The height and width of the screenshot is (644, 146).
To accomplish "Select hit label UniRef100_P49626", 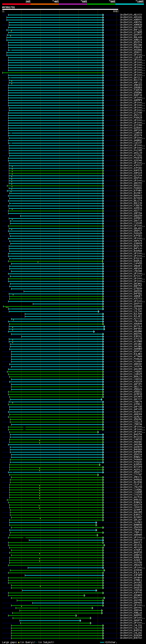I will click(131, 359).
